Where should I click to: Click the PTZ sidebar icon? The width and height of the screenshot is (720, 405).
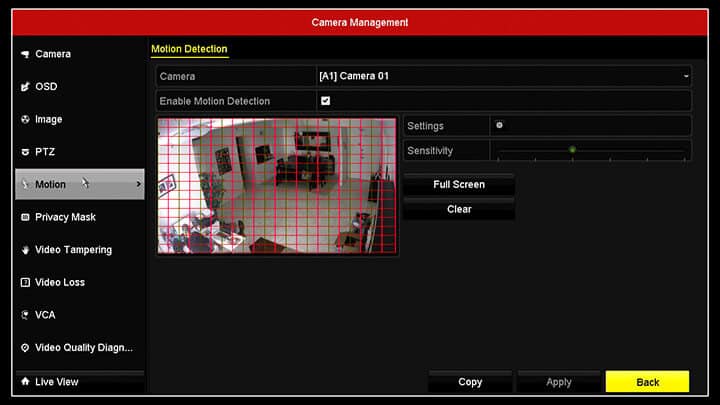(25, 152)
